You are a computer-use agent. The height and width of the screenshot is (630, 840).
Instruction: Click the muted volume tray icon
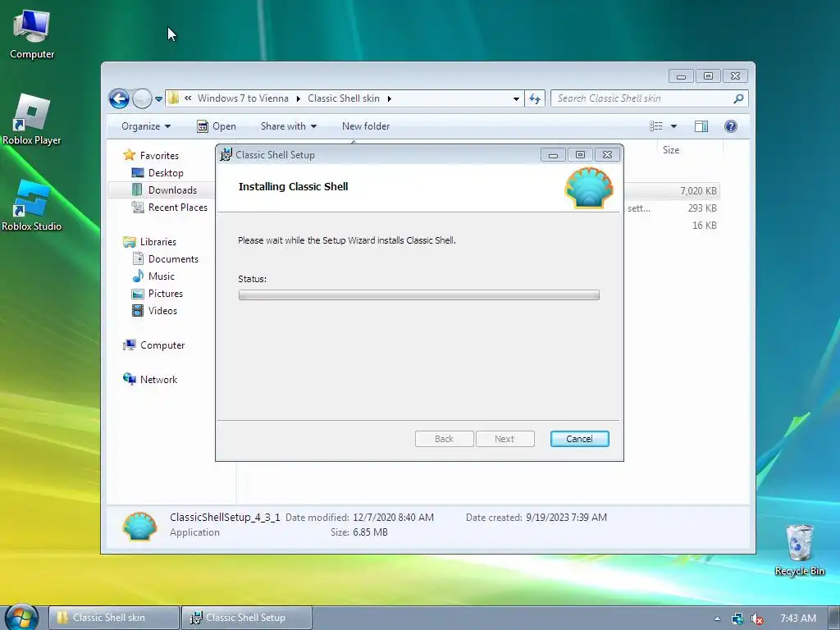[x=756, y=619]
